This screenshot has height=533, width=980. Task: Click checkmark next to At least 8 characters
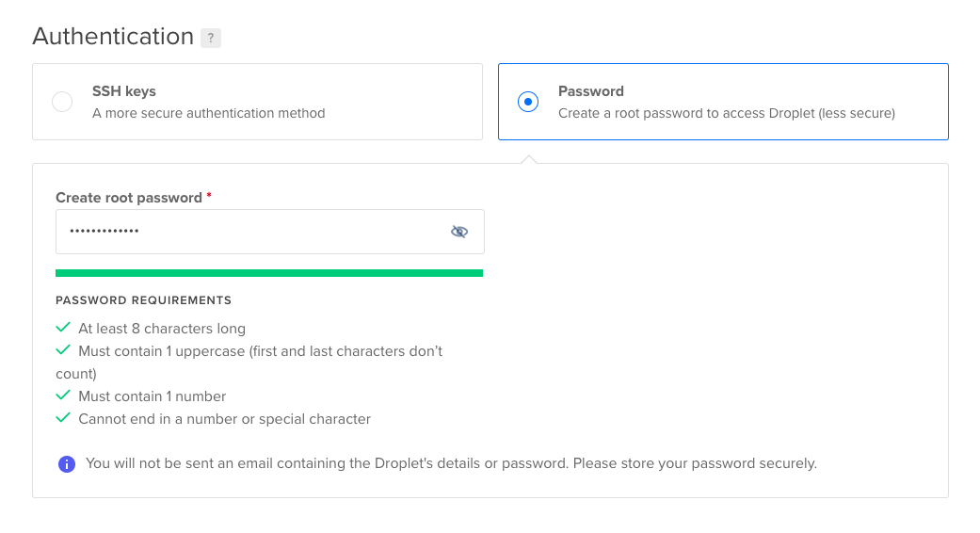pos(63,328)
